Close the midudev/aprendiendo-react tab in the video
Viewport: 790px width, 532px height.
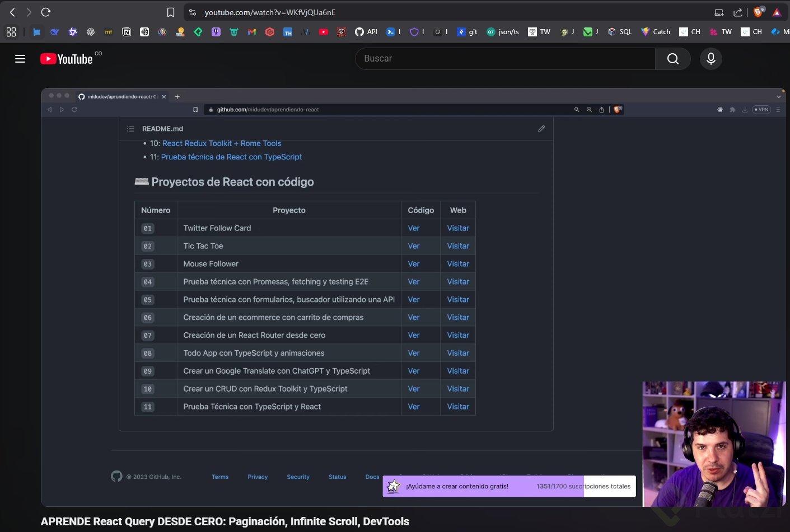[x=164, y=97]
